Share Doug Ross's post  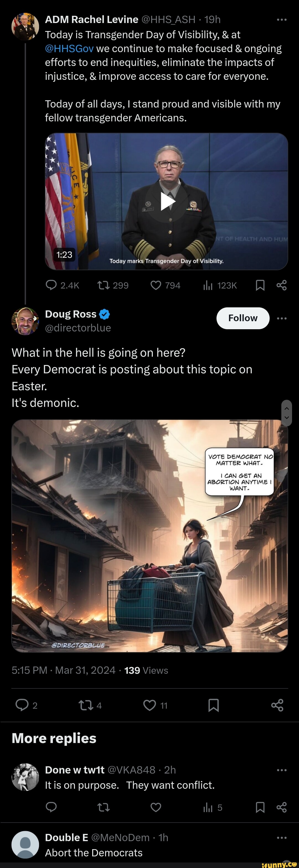click(277, 705)
